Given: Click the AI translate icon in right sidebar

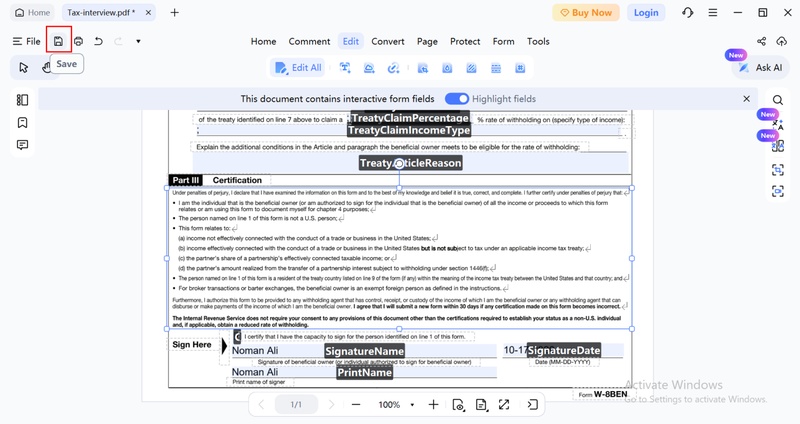Looking at the screenshot, I should coord(778,123).
